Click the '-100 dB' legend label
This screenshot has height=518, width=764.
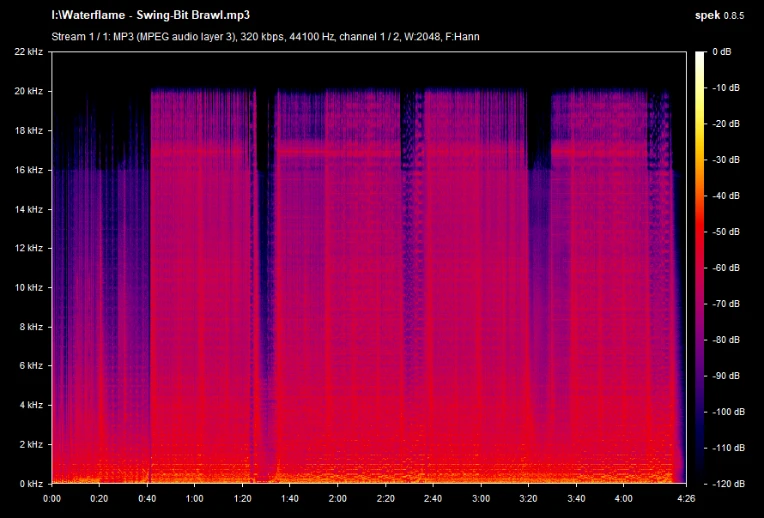pyautogui.click(x=727, y=412)
